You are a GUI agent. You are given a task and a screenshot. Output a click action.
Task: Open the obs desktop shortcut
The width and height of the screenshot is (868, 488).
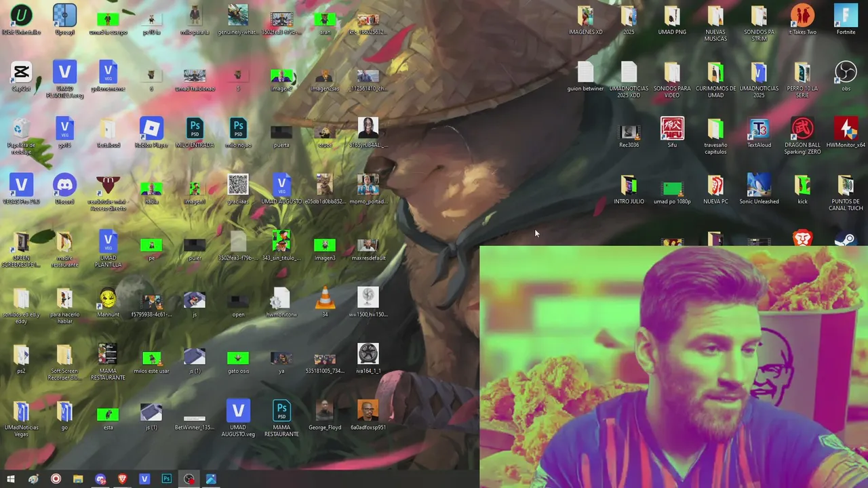pyautogui.click(x=846, y=77)
